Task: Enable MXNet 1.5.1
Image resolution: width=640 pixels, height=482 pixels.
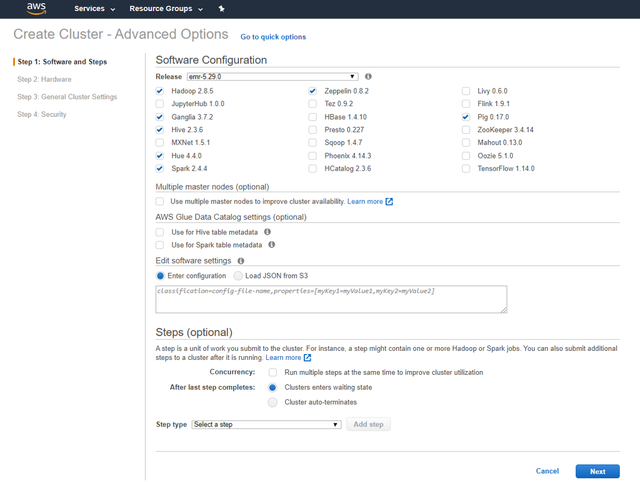Action: [160, 142]
